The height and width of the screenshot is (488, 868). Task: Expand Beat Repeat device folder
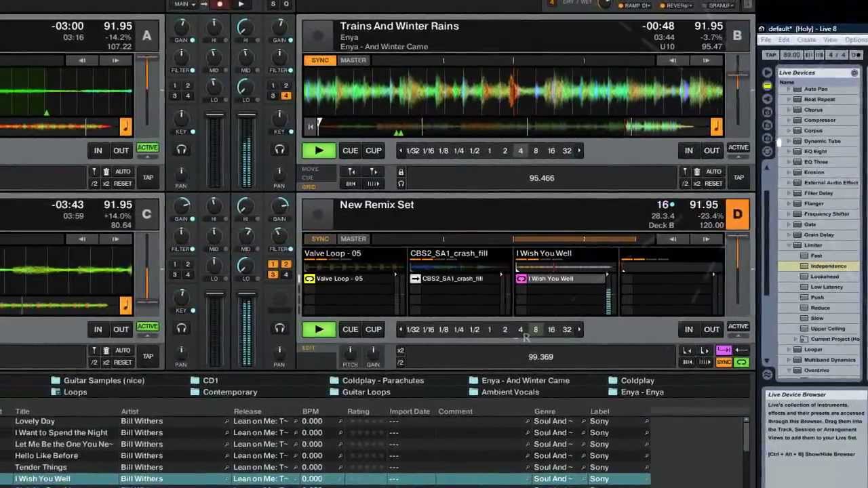(789, 99)
